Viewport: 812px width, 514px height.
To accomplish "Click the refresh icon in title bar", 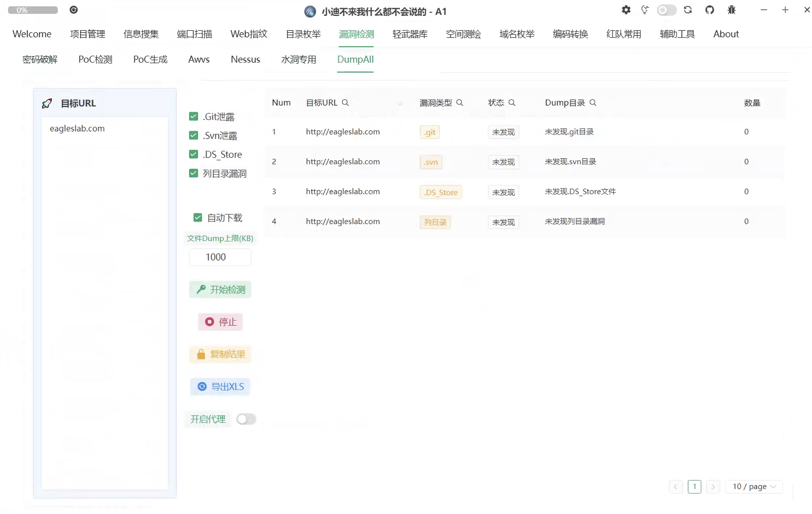I will click(x=688, y=10).
